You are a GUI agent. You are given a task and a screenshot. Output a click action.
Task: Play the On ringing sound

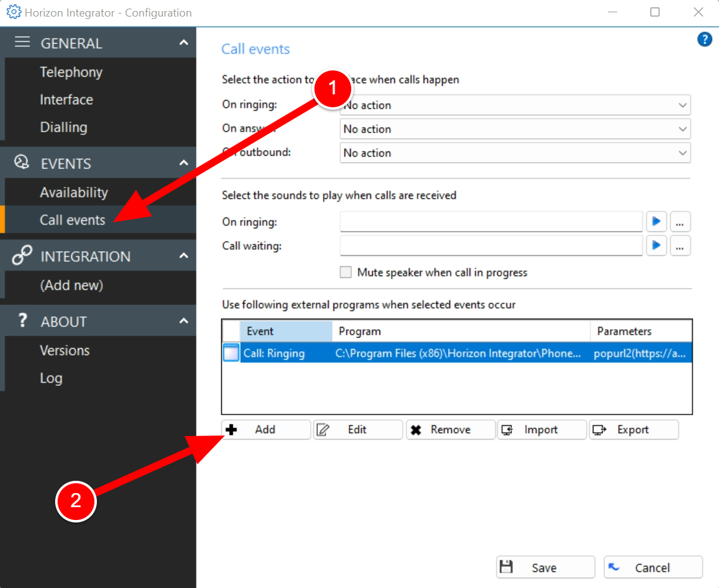tap(656, 222)
